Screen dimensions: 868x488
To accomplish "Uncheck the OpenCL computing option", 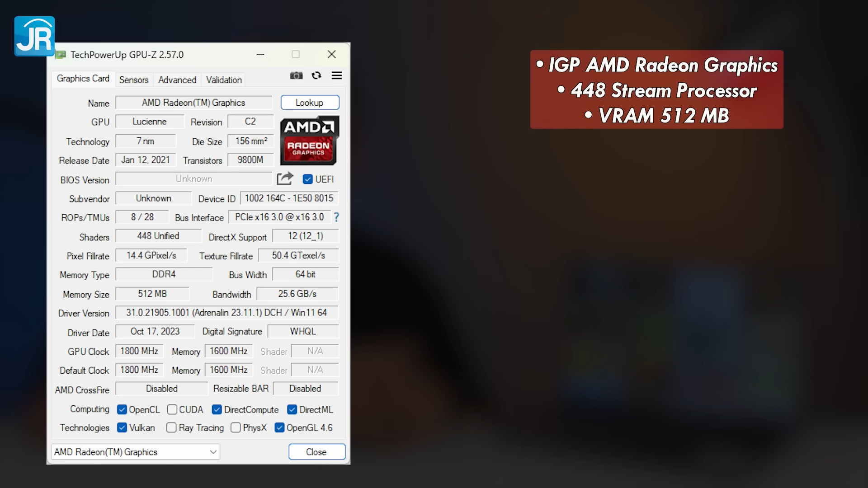I will 122,409.
